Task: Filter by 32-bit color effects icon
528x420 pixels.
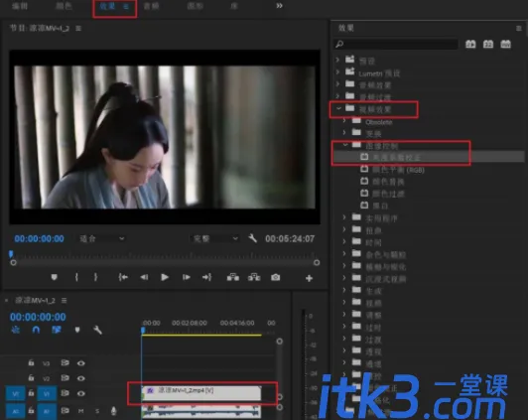Action: pyautogui.click(x=488, y=44)
